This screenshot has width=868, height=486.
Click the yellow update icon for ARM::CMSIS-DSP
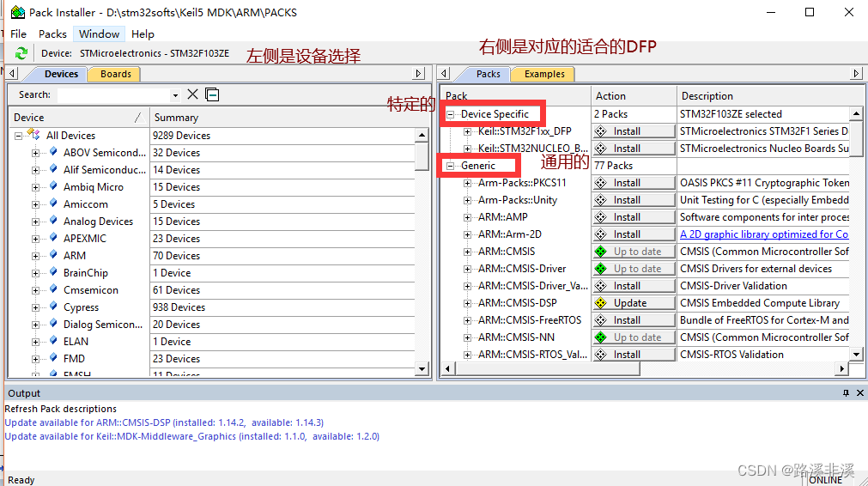point(601,303)
